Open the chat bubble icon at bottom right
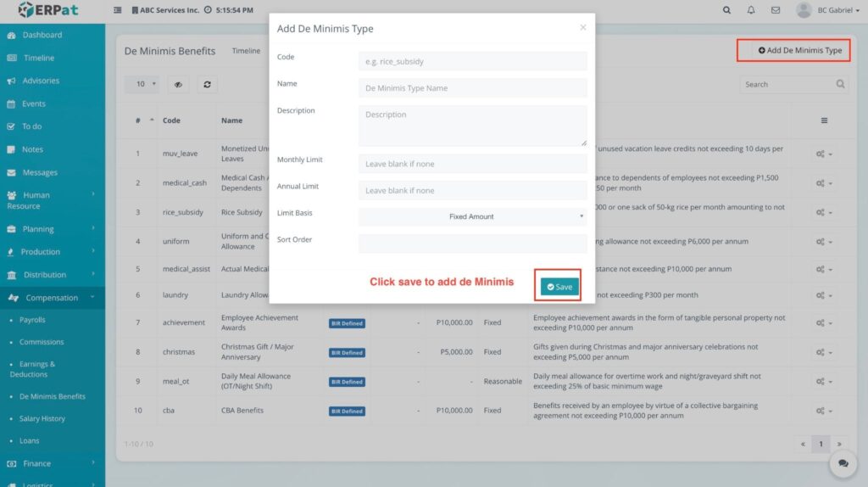The height and width of the screenshot is (487, 868). coord(843,463)
